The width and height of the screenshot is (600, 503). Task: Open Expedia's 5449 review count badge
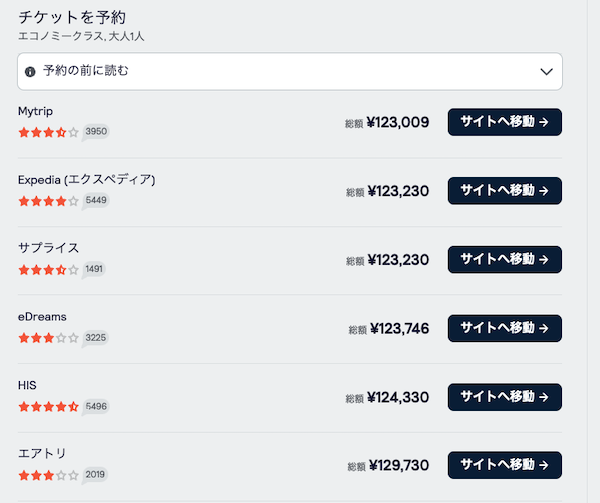coord(96,200)
